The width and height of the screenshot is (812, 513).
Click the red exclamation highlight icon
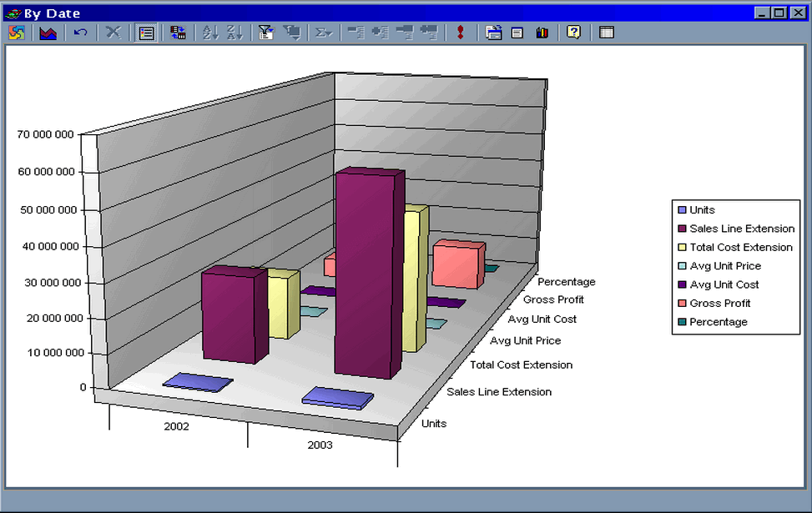pos(461,32)
